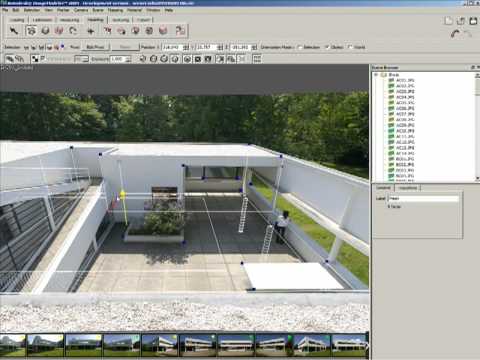Open the seventh thumbnail in the filmstrip

tap(235, 345)
